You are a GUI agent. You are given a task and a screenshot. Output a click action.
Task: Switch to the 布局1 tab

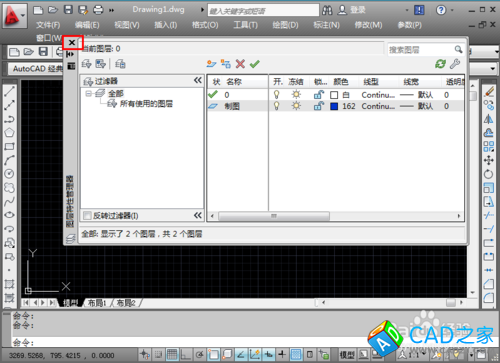point(97,303)
